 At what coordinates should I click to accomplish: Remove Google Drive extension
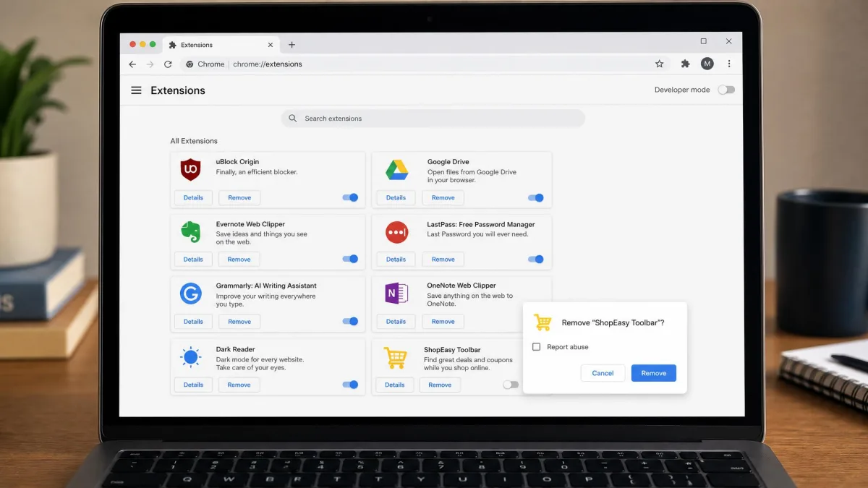(x=443, y=197)
